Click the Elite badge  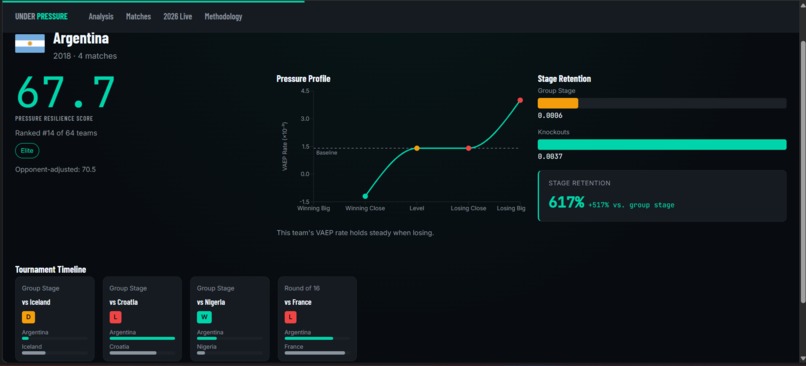pos(27,151)
